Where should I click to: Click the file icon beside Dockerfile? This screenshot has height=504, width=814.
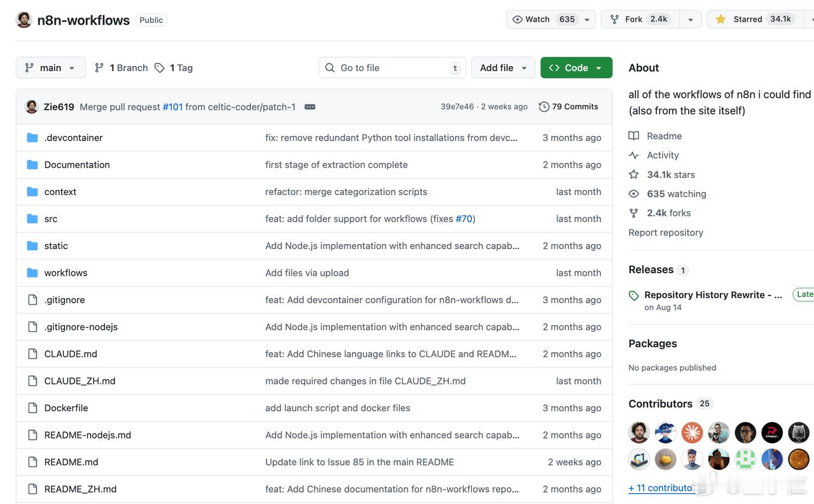[x=32, y=407]
